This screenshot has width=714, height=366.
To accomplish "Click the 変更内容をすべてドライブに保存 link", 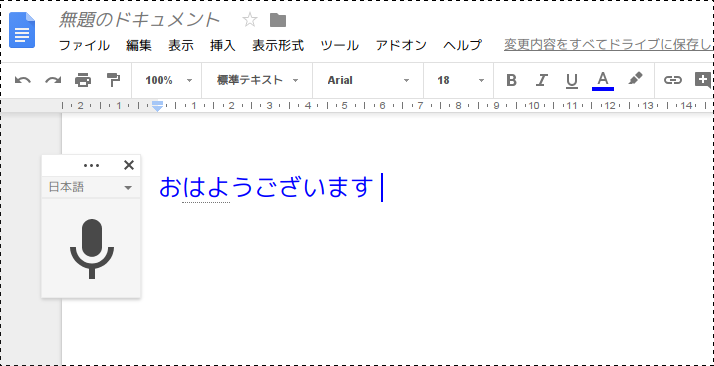I will [608, 45].
